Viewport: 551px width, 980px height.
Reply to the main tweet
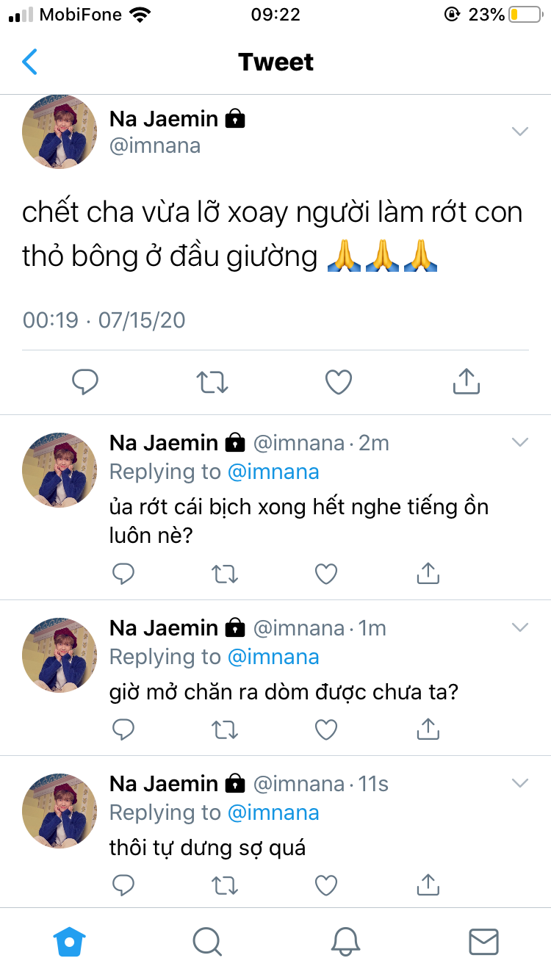(85, 381)
